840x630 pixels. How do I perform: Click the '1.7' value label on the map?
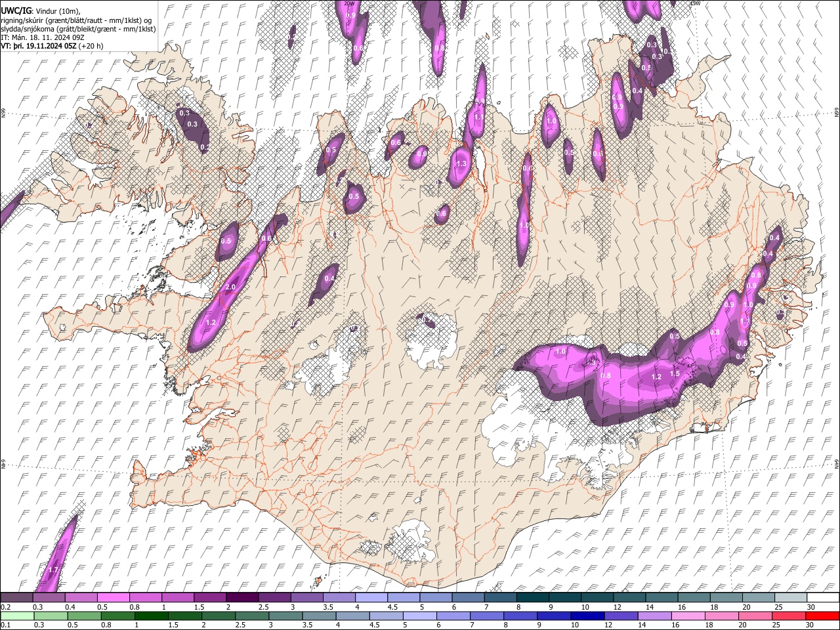pos(54,570)
